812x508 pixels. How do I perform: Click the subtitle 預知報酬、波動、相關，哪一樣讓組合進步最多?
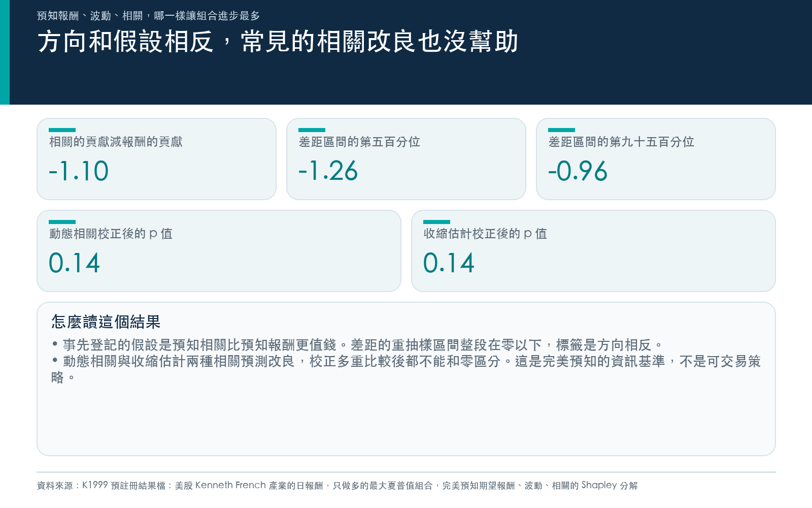point(148,16)
